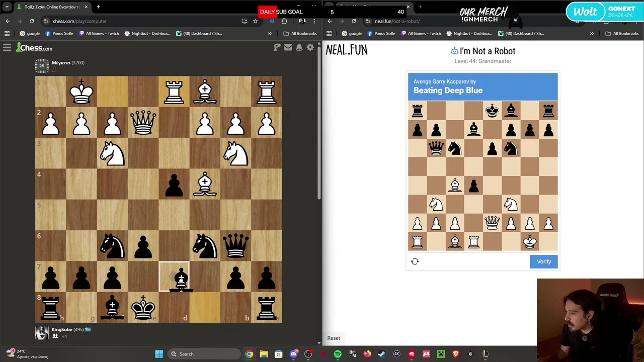The image size is (644, 362).
Task: Open weather widget showing 24°C
Action: pyautogui.click(x=28, y=354)
